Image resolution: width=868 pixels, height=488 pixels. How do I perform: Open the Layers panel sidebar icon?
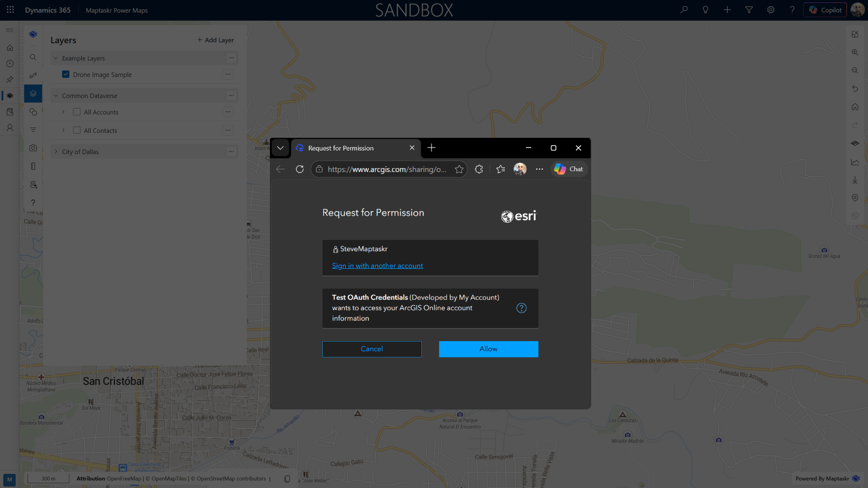[33, 94]
